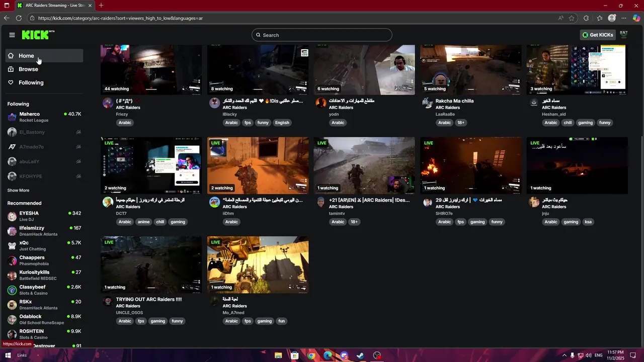Image resolution: width=644 pixels, height=362 pixels.
Task: Open Steam from the taskbar
Action: coord(360,355)
